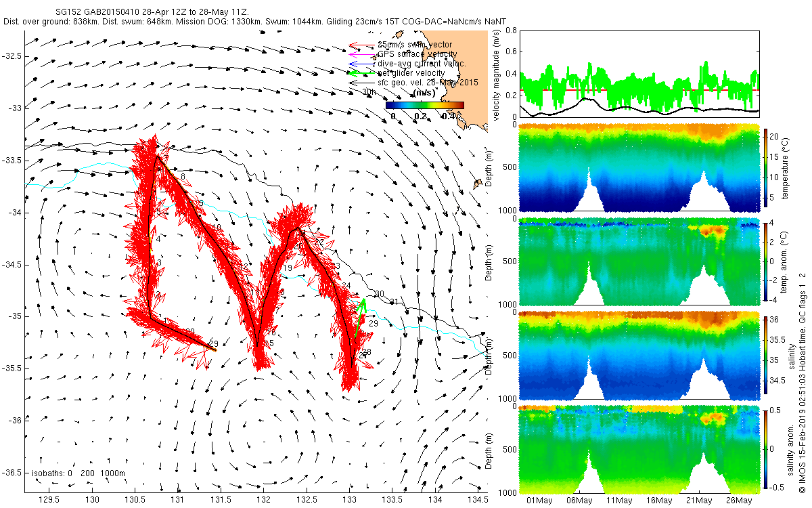Click the '134.5' longitude tick label

tap(478, 501)
